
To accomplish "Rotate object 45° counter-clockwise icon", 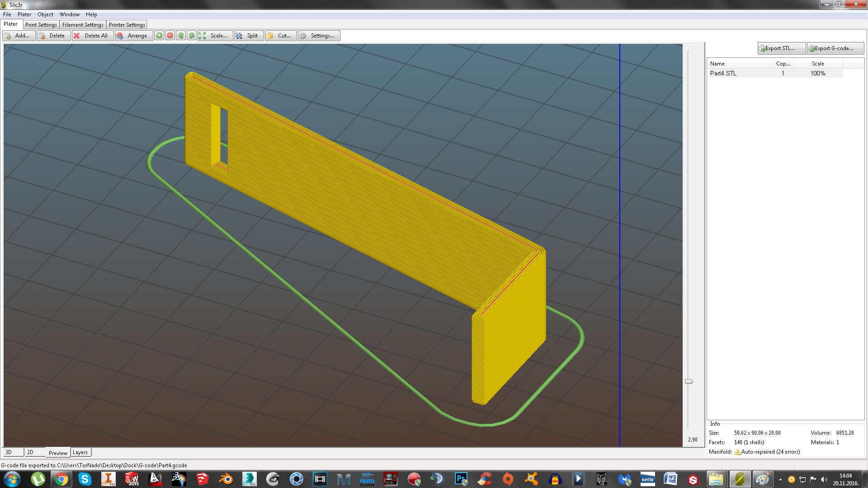I will coord(181,36).
